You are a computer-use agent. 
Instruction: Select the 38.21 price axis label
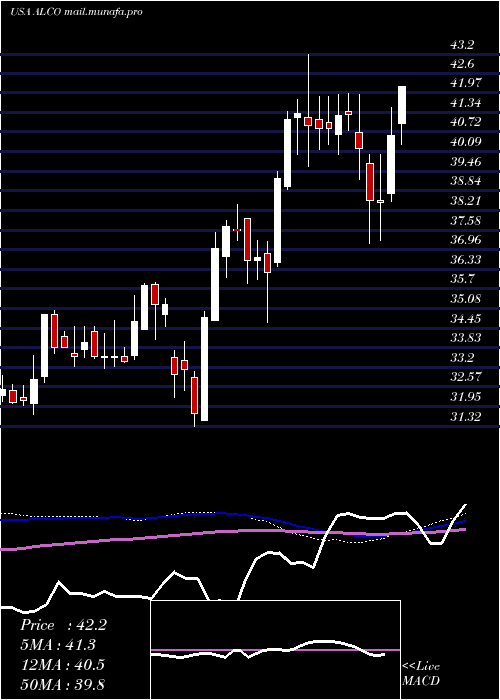pyautogui.click(x=466, y=201)
